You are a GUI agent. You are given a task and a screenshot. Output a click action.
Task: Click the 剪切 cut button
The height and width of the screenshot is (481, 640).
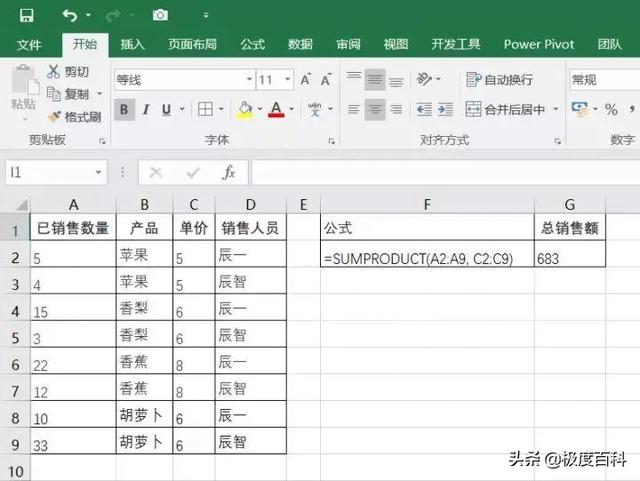[x=68, y=71]
